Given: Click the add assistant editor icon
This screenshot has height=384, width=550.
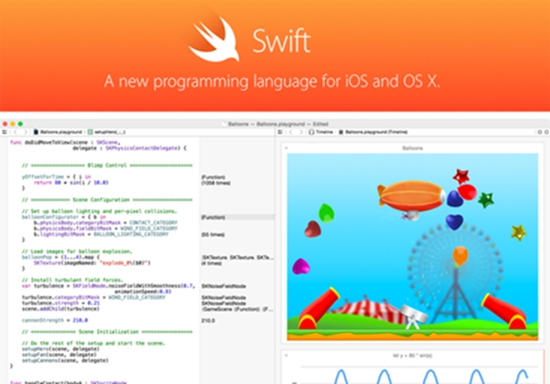Looking at the screenshot, I should coord(540,132).
